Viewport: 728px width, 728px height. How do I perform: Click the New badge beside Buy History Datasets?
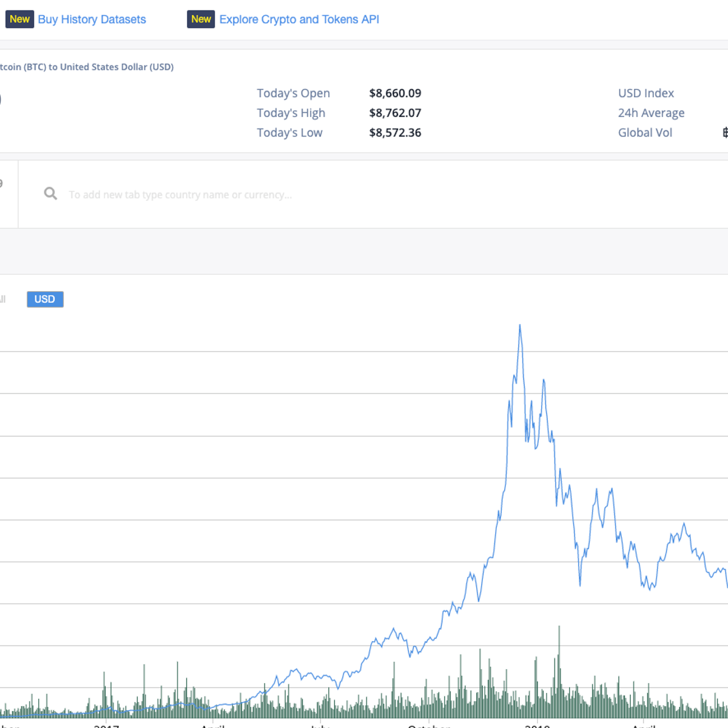click(19, 19)
